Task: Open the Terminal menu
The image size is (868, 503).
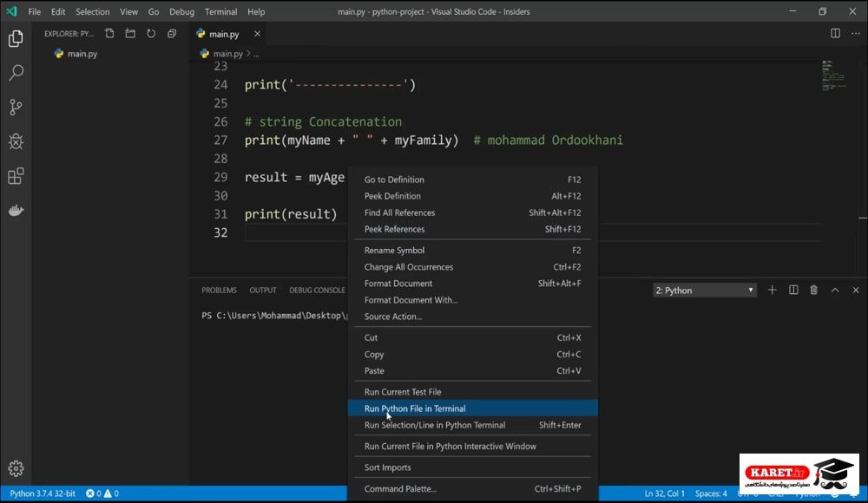Action: 220,11
